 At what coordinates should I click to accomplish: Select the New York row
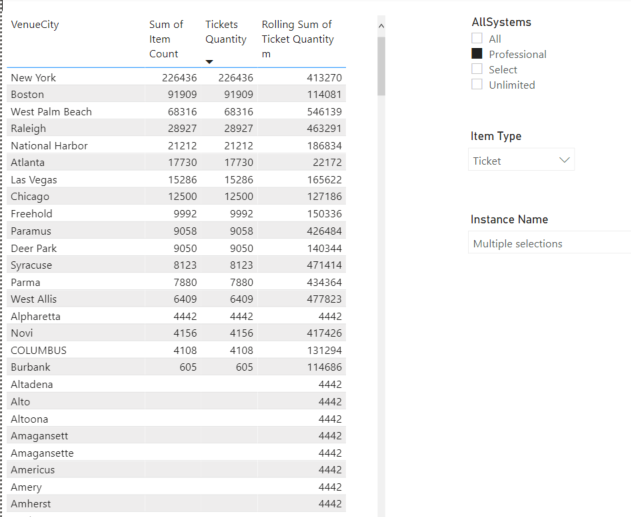pos(176,77)
